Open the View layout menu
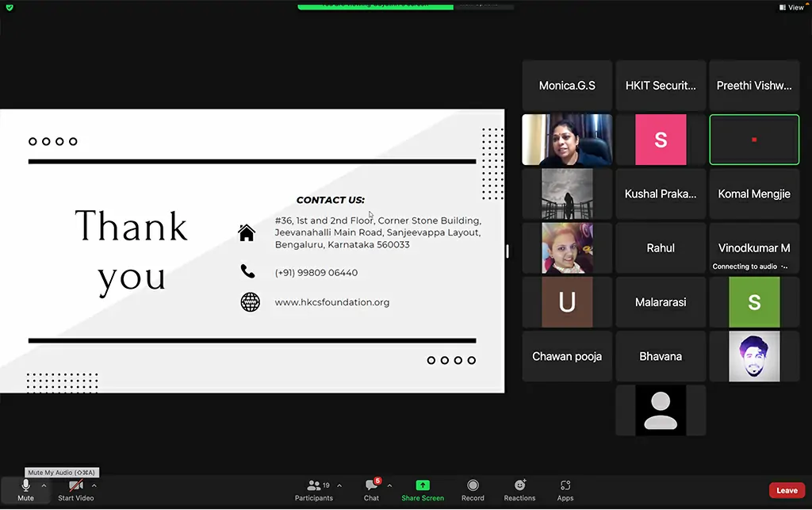 (x=791, y=7)
